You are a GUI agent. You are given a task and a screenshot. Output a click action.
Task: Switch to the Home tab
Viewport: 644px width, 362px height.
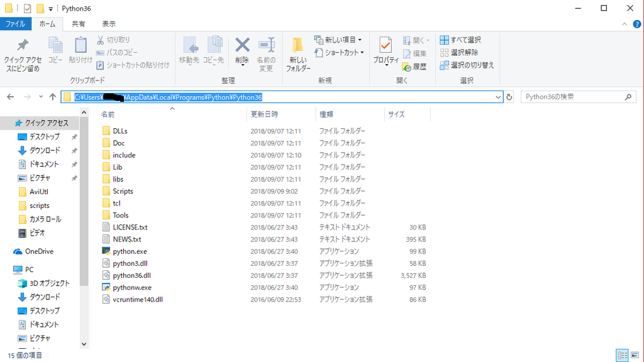(47, 24)
